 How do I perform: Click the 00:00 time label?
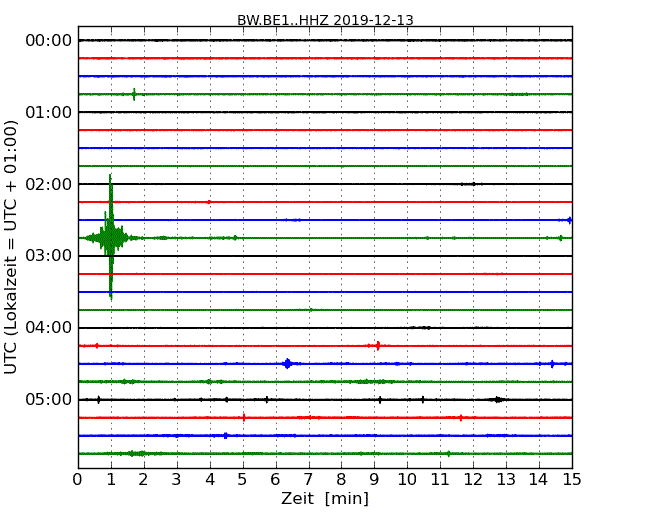tap(49, 41)
